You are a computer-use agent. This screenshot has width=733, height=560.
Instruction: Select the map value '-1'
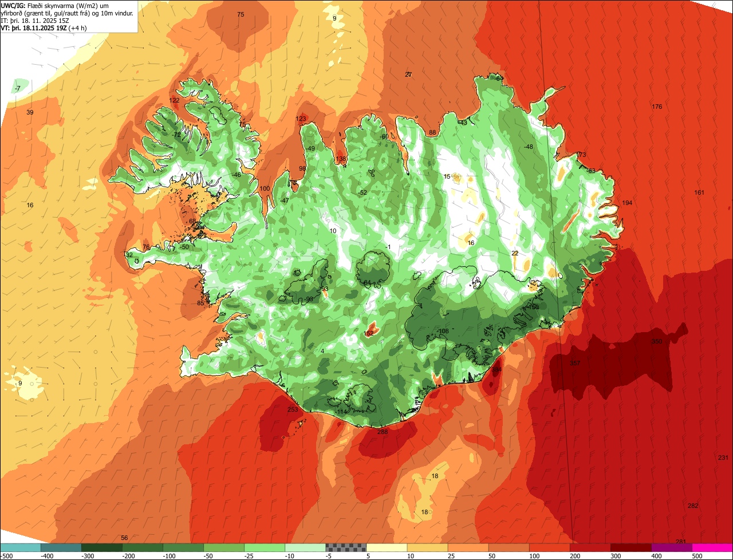pos(388,247)
